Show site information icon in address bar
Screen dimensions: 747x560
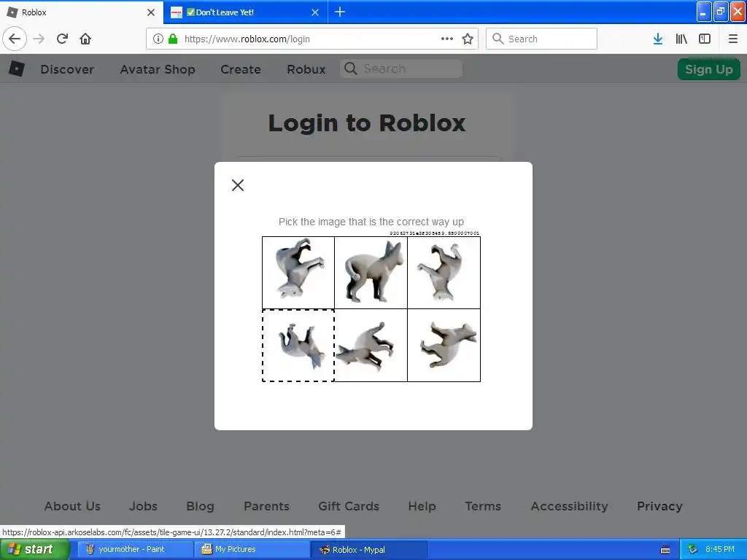click(x=158, y=39)
